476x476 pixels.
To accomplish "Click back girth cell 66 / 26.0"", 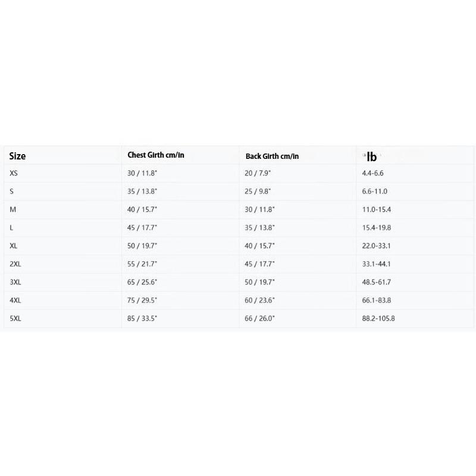I will pyautogui.click(x=261, y=318).
